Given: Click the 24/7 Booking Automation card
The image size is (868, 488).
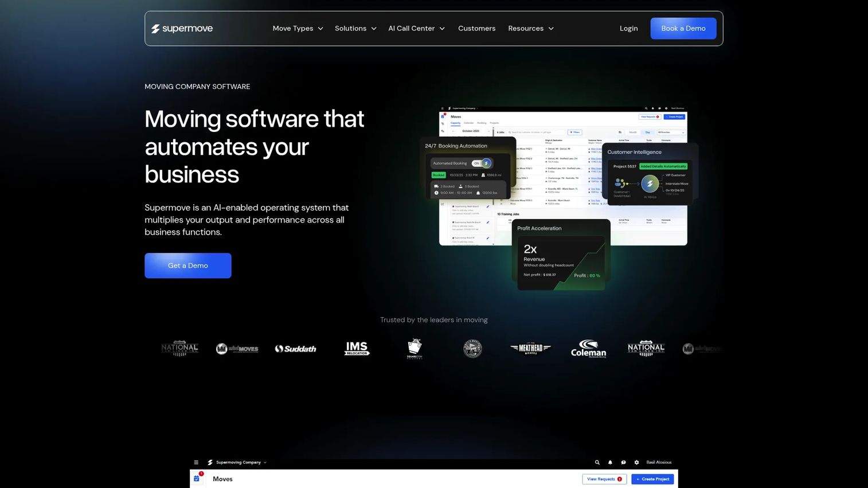Looking at the screenshot, I should (468, 168).
